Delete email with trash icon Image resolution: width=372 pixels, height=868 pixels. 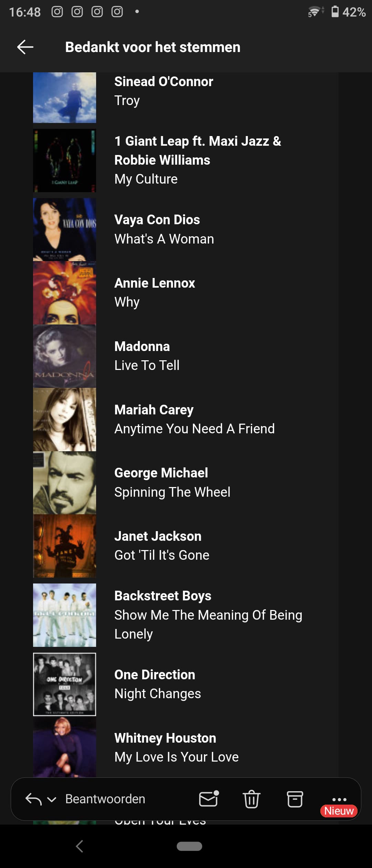point(251,799)
